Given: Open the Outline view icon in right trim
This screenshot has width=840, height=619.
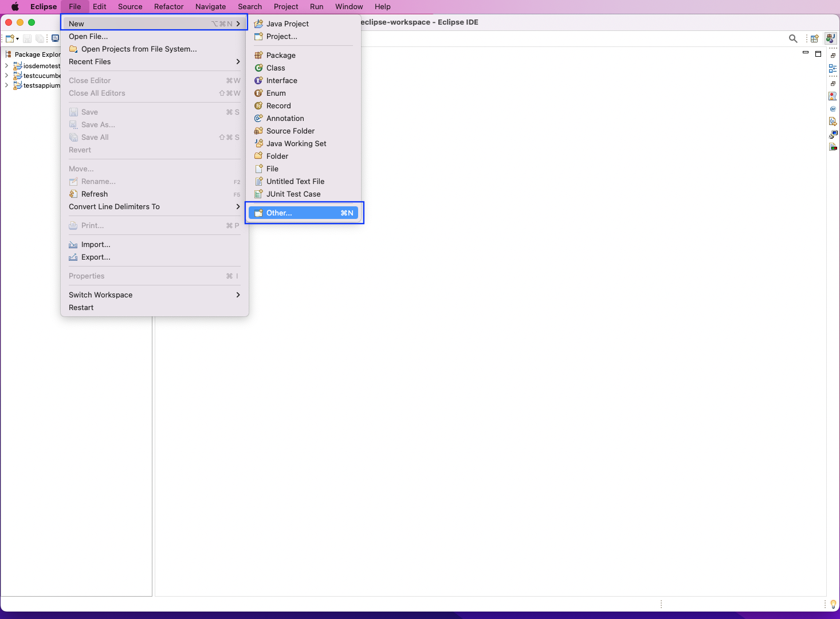Looking at the screenshot, I should [x=833, y=68].
